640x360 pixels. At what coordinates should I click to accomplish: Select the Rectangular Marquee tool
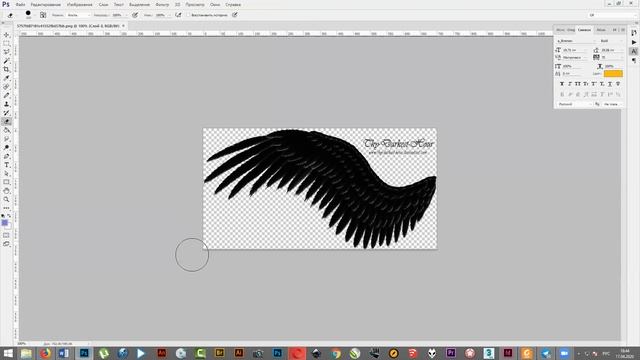tap(7, 43)
